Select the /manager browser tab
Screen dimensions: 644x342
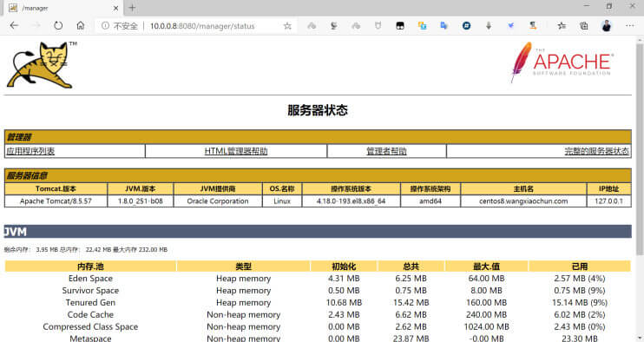[63, 8]
